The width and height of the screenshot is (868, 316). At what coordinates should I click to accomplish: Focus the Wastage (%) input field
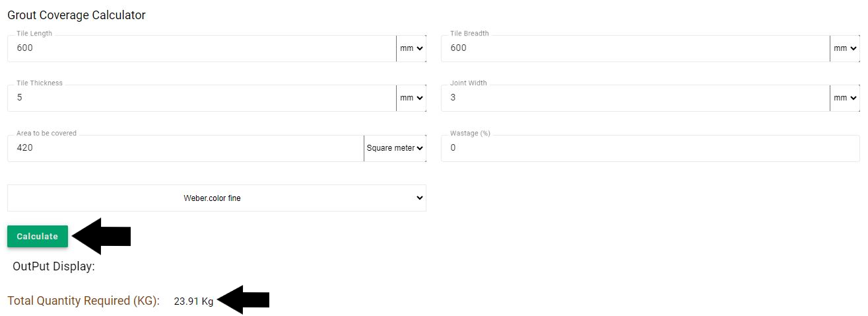pyautogui.click(x=650, y=148)
